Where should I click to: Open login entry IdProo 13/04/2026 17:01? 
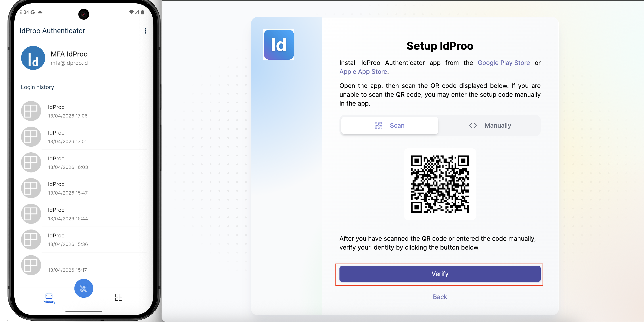(84, 137)
